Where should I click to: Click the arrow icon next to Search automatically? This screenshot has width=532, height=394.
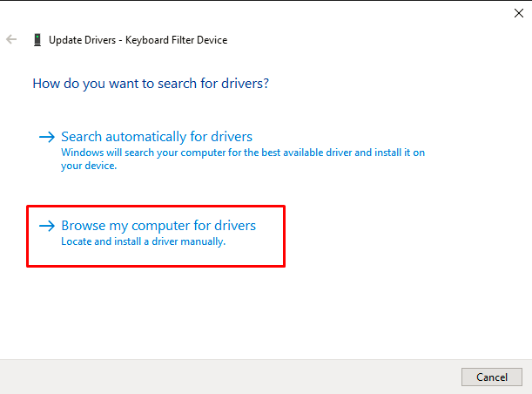(47, 137)
